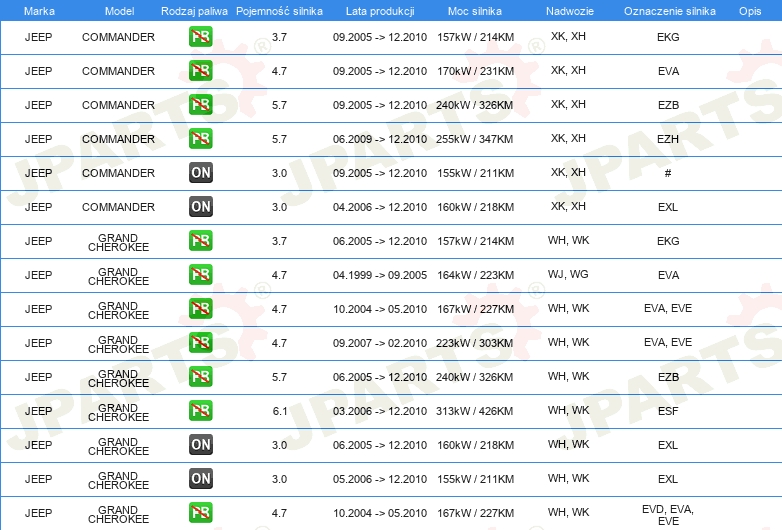Click power value 223kW / 303KM
782x530 pixels.
pos(474,343)
